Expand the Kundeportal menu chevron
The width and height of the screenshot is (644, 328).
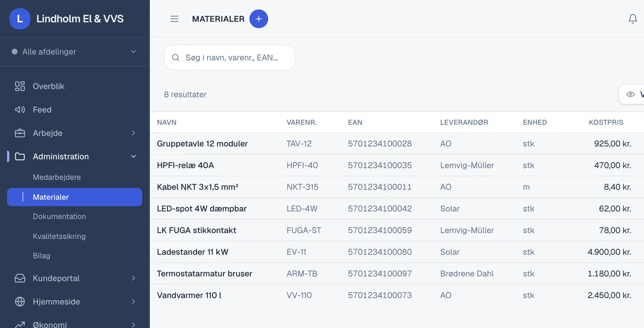coord(134,278)
